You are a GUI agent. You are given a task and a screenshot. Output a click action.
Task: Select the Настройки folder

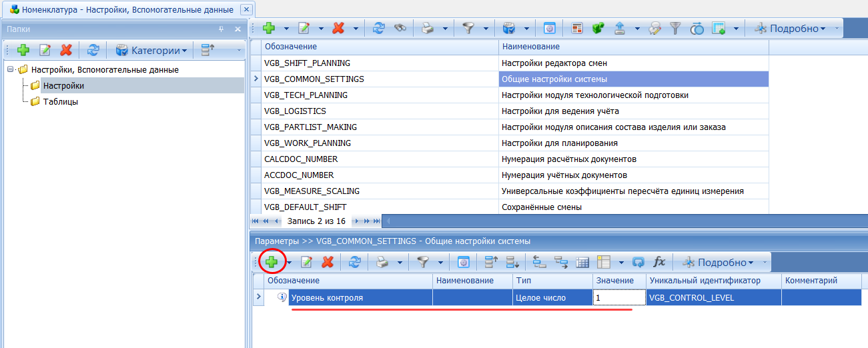coord(63,85)
